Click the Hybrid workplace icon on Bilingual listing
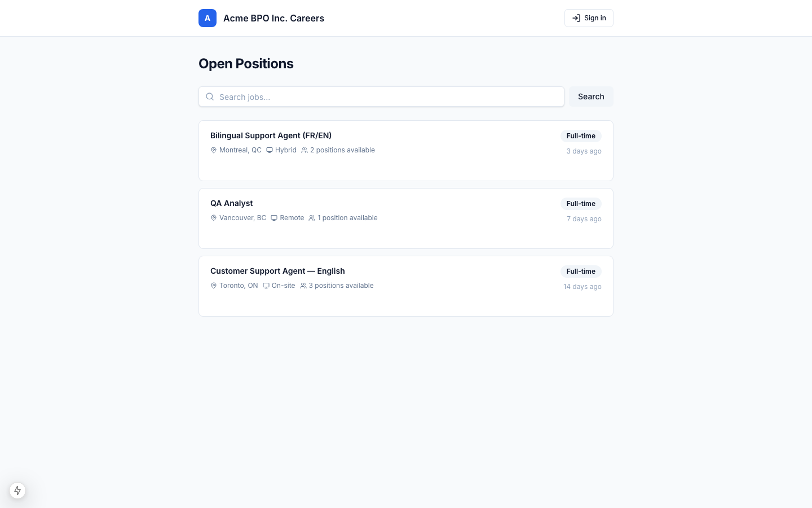This screenshot has height=508, width=812. (x=270, y=150)
